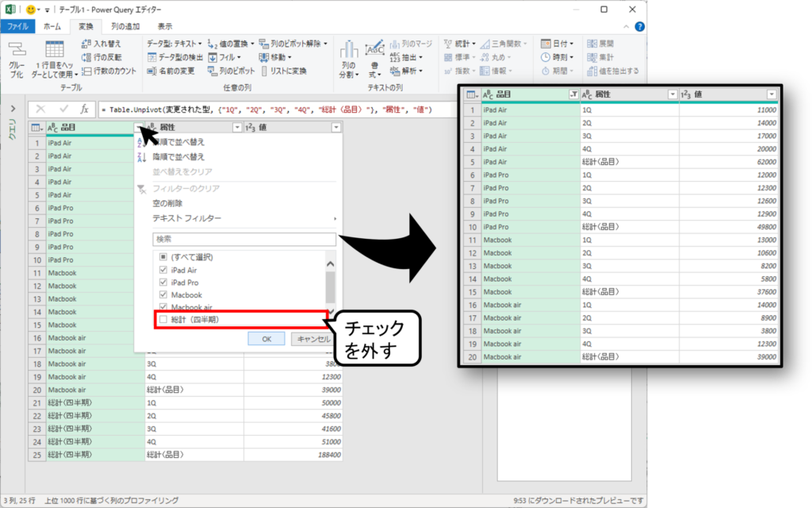812x508 pixels.
Task: Click the Aggregate (集計) ribbon icon
Action: [x=600, y=57]
